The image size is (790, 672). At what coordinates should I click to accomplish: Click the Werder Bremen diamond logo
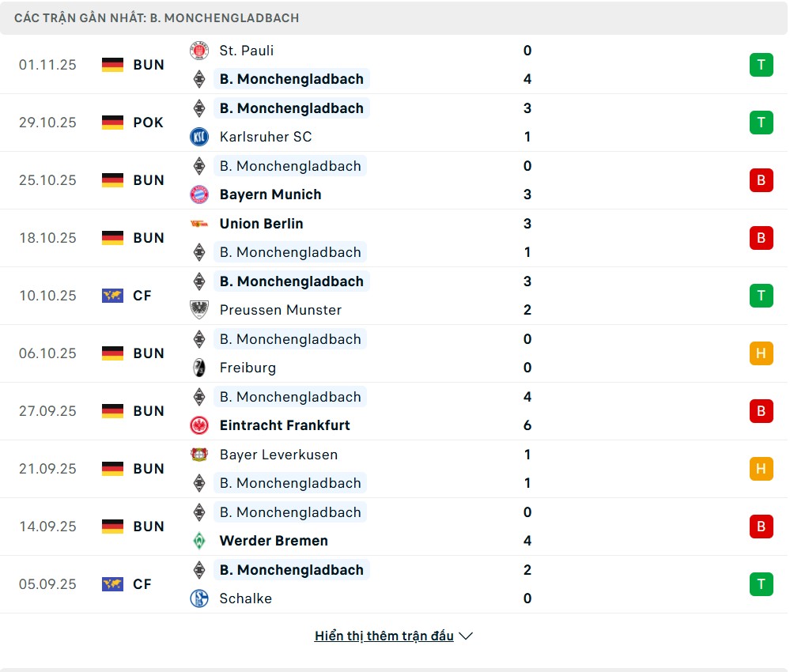(x=198, y=541)
